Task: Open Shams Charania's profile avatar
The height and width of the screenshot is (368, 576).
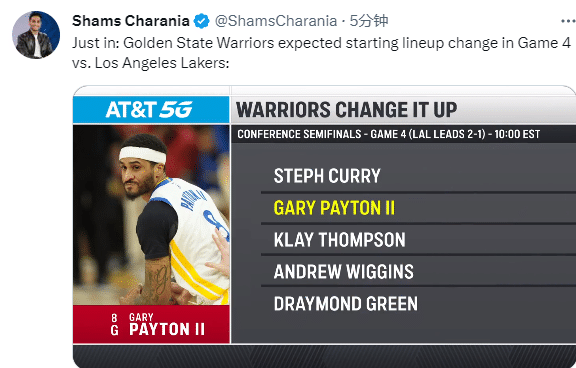Action: coord(36,35)
